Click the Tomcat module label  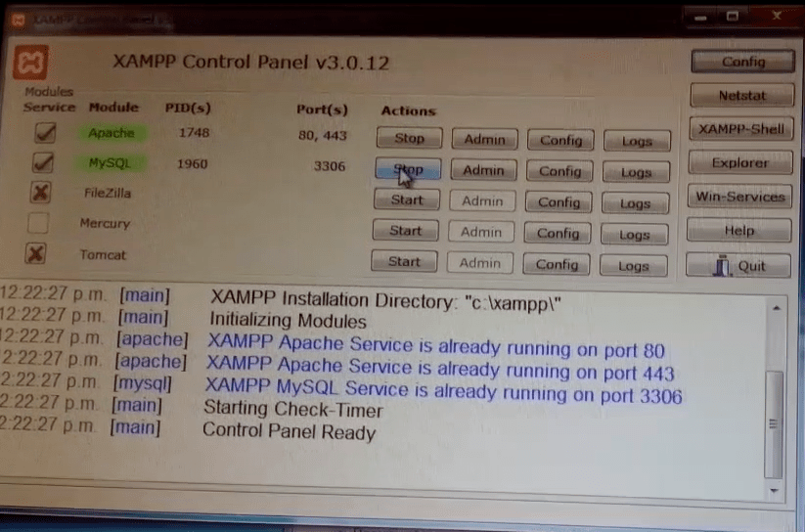coord(103,254)
